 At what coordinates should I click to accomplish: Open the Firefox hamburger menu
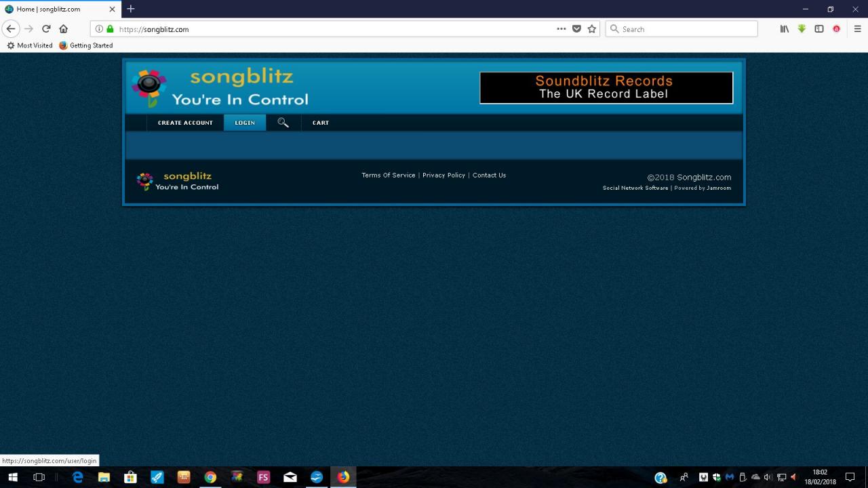(x=858, y=29)
